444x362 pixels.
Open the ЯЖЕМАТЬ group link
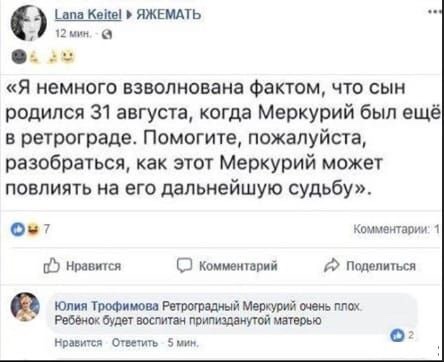click(169, 15)
